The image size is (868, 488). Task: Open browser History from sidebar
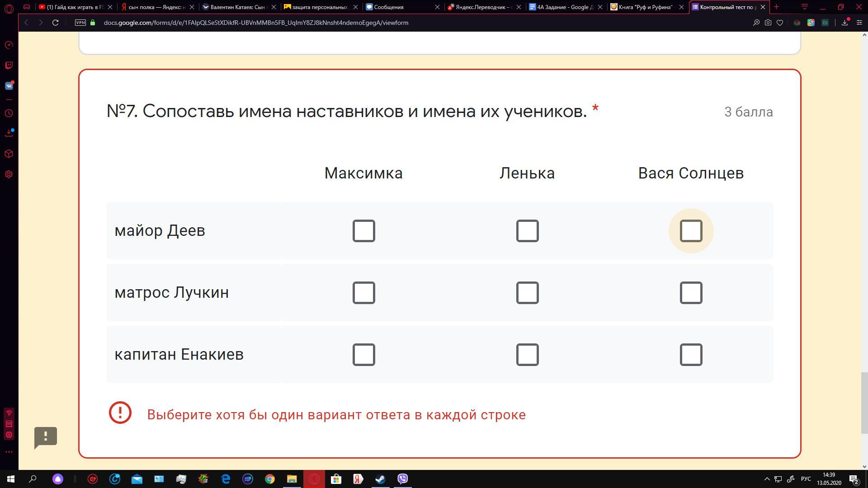pyautogui.click(x=9, y=113)
